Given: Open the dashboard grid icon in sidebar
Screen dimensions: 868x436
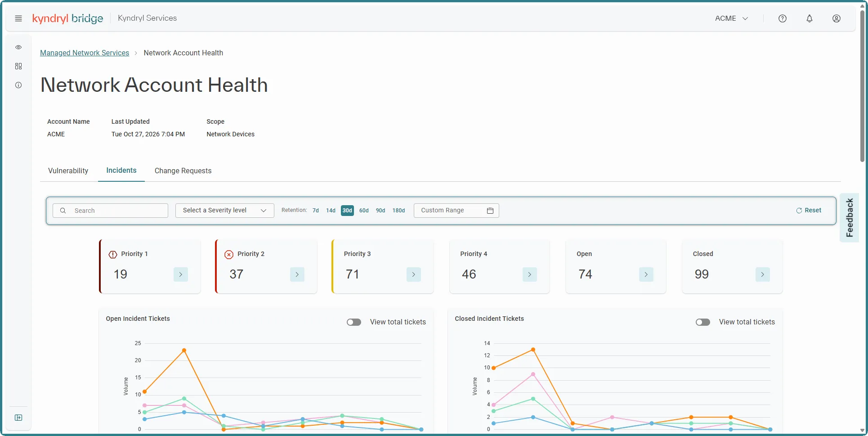Looking at the screenshot, I should point(18,66).
